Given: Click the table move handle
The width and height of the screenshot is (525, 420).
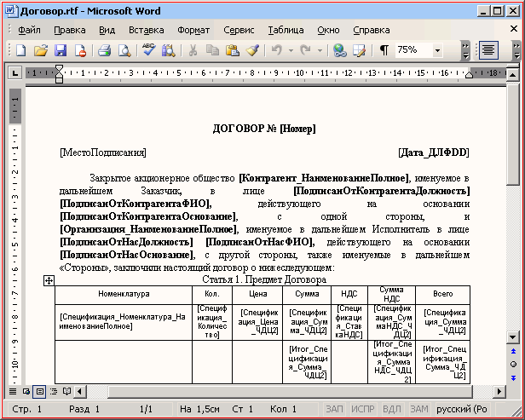Looking at the screenshot, I should (x=49, y=280).
